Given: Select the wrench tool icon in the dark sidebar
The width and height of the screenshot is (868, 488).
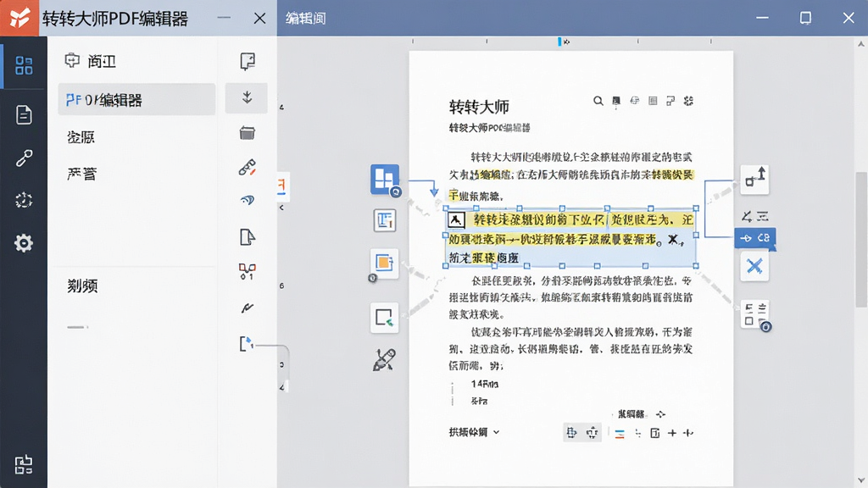Looking at the screenshot, I should point(23,158).
